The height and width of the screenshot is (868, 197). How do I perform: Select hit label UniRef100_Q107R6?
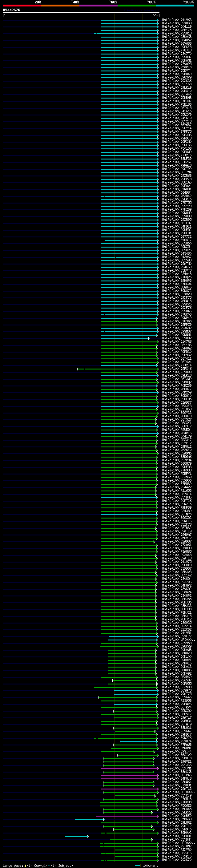pyautogui.click(x=176, y=342)
